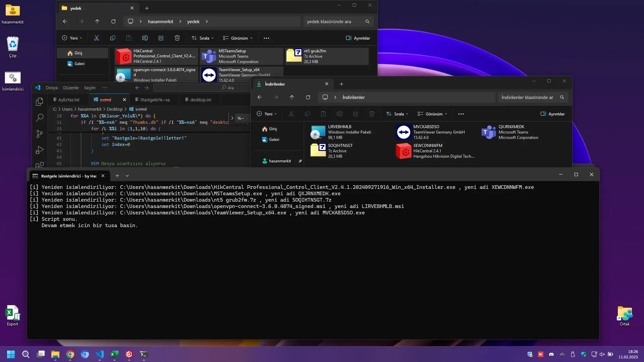
Task: Expand breadcrumb chevron after yedek
Action: coord(207,21)
